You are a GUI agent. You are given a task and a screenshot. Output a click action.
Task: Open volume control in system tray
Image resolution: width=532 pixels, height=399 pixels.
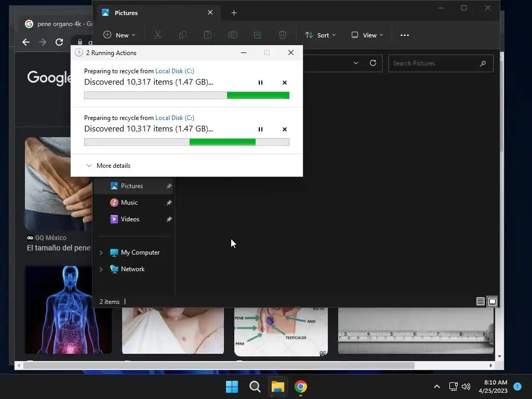(x=466, y=387)
